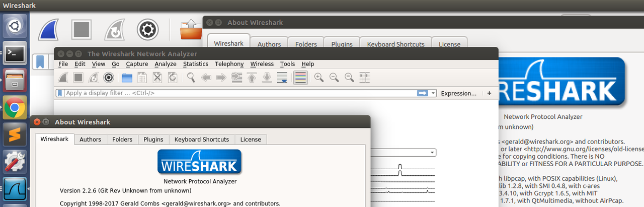Start capture using main window's shark fin icon
Viewport: 644px width, 207px height.
click(63, 77)
